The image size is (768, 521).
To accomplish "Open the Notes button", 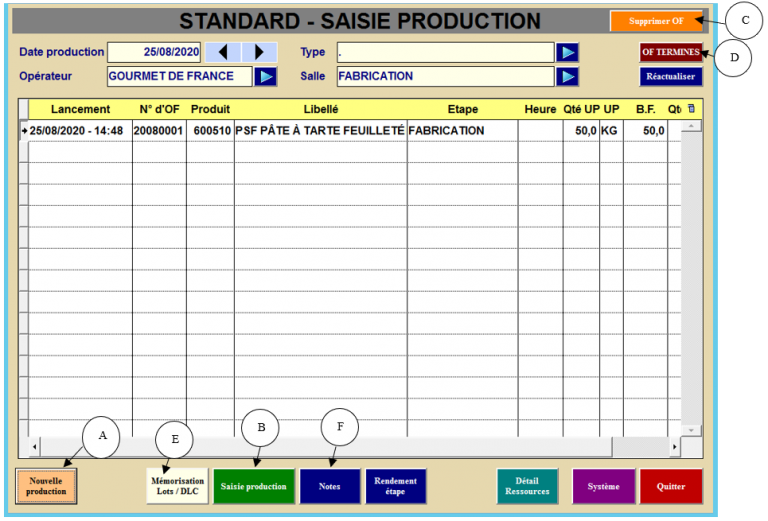I will pyautogui.click(x=329, y=486).
